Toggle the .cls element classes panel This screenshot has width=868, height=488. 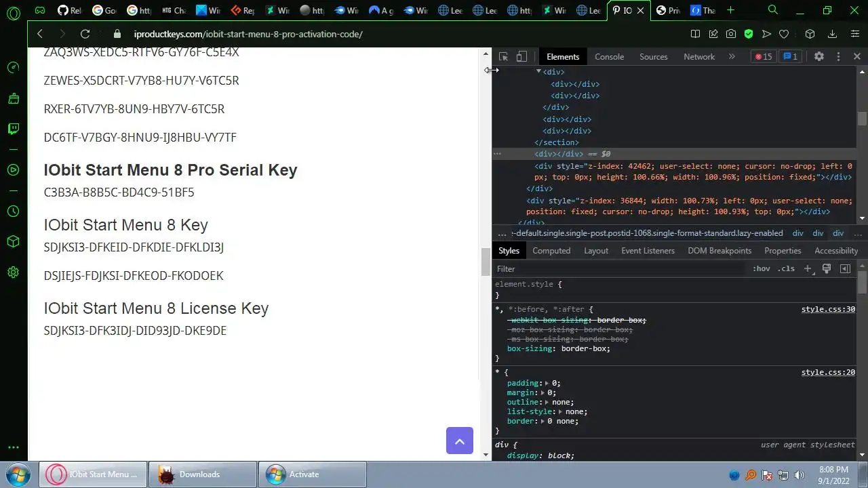pyautogui.click(x=786, y=269)
